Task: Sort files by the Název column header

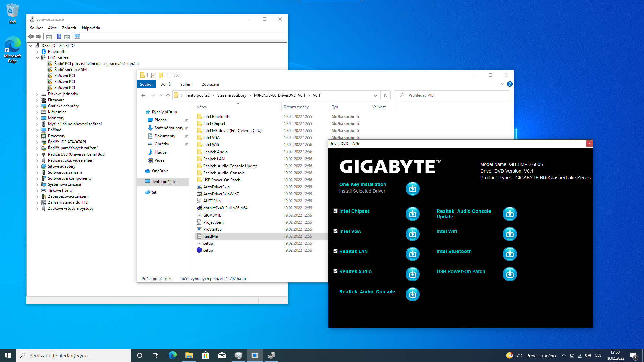Action: coord(237,107)
